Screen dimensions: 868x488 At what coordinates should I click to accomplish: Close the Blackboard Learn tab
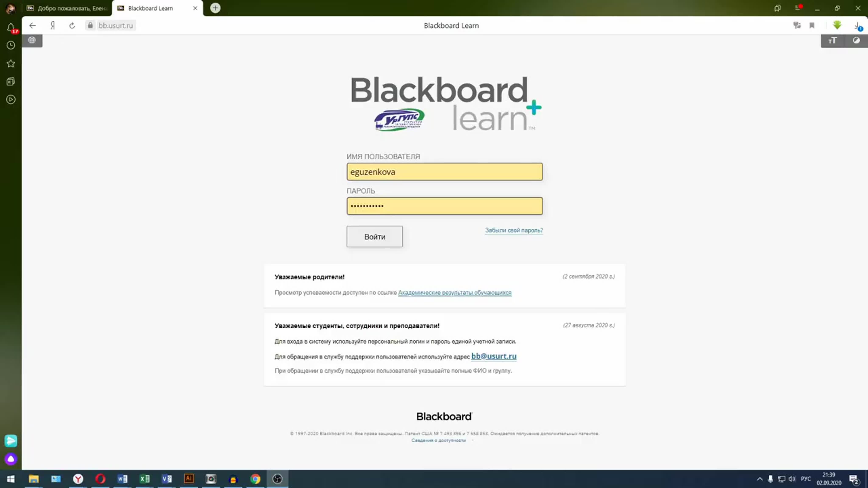coord(195,8)
